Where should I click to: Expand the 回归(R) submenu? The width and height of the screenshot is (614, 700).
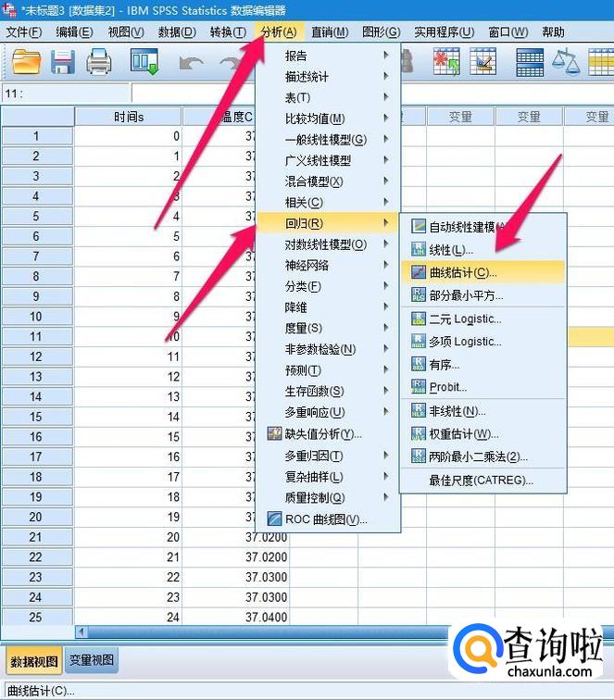pyautogui.click(x=328, y=223)
